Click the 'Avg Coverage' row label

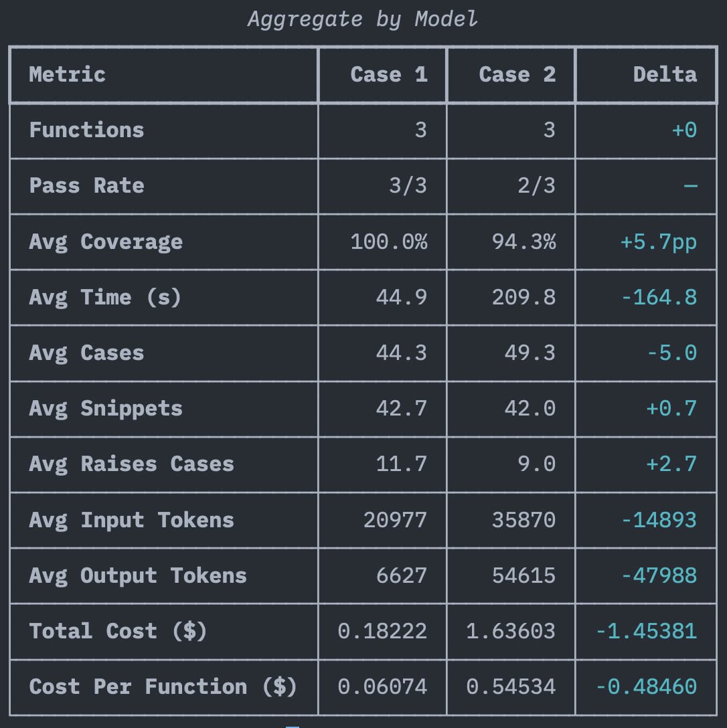coord(106,242)
